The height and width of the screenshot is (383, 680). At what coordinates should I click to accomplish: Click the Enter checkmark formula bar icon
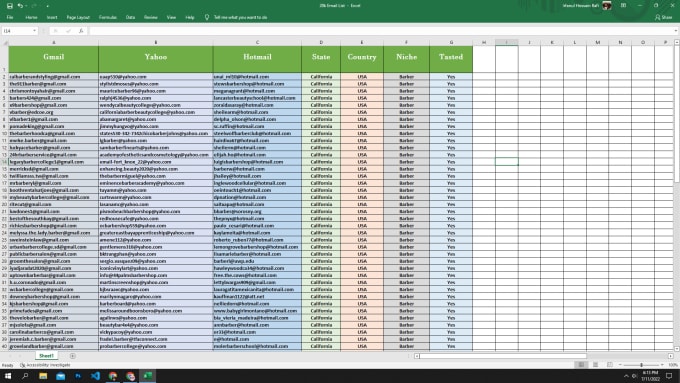click(x=68, y=31)
